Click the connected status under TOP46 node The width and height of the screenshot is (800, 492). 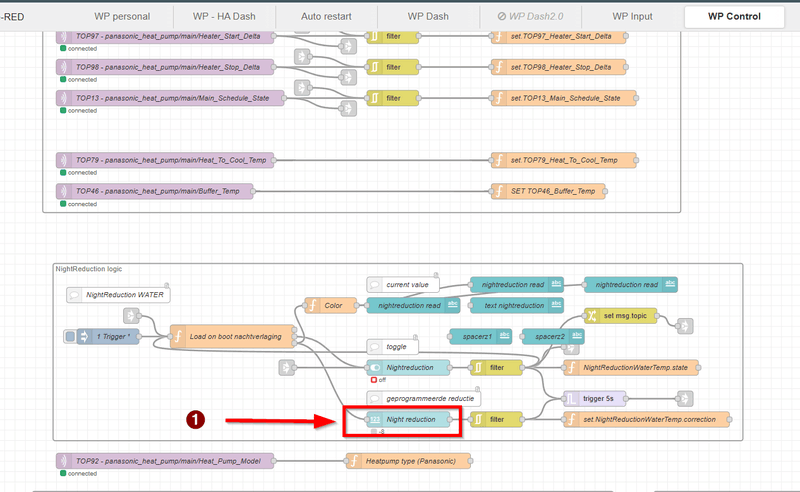(79, 204)
